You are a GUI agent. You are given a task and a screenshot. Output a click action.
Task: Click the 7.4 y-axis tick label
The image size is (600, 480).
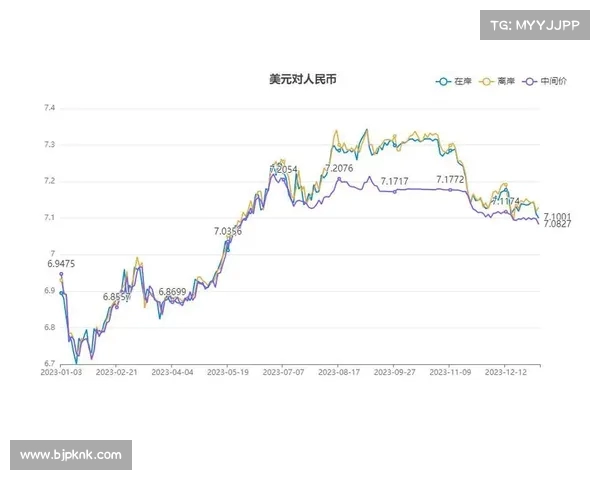pyautogui.click(x=49, y=108)
